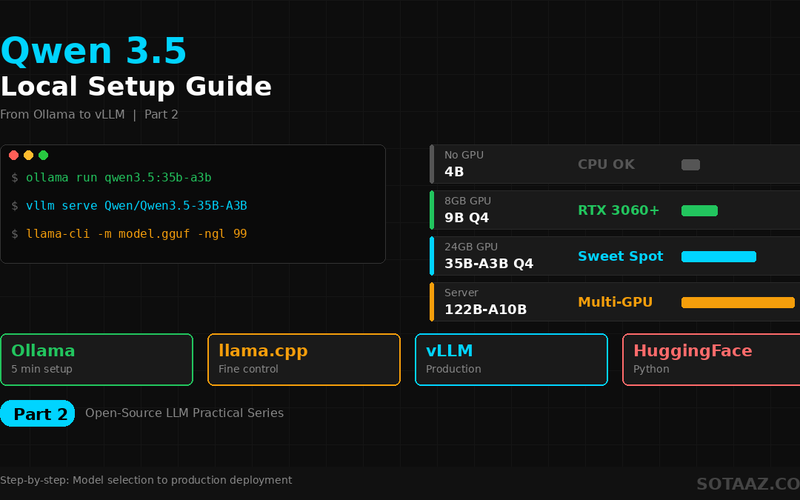The width and height of the screenshot is (800, 500).
Task: Click the 'ollama run qwen3.5:35b-a3b' command
Action: point(119,178)
